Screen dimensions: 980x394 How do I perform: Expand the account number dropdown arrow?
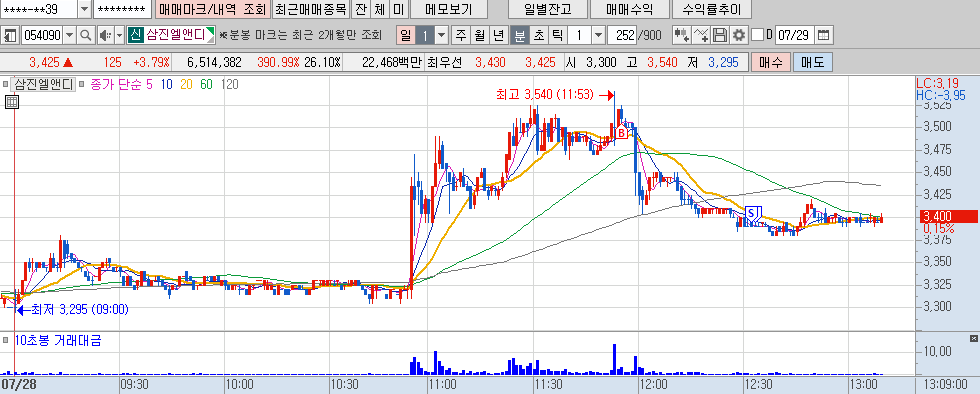coord(84,9)
